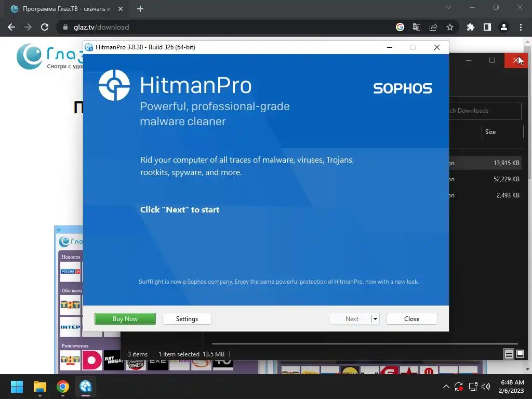Image resolution: width=532 pixels, height=399 pixels.
Task: Open the translate page icon
Action: 417,27
